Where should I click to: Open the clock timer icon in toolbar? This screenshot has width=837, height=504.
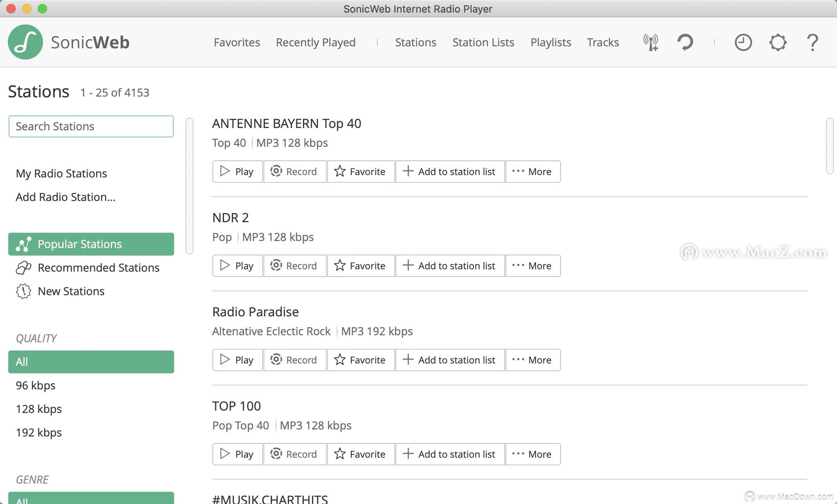pos(743,42)
